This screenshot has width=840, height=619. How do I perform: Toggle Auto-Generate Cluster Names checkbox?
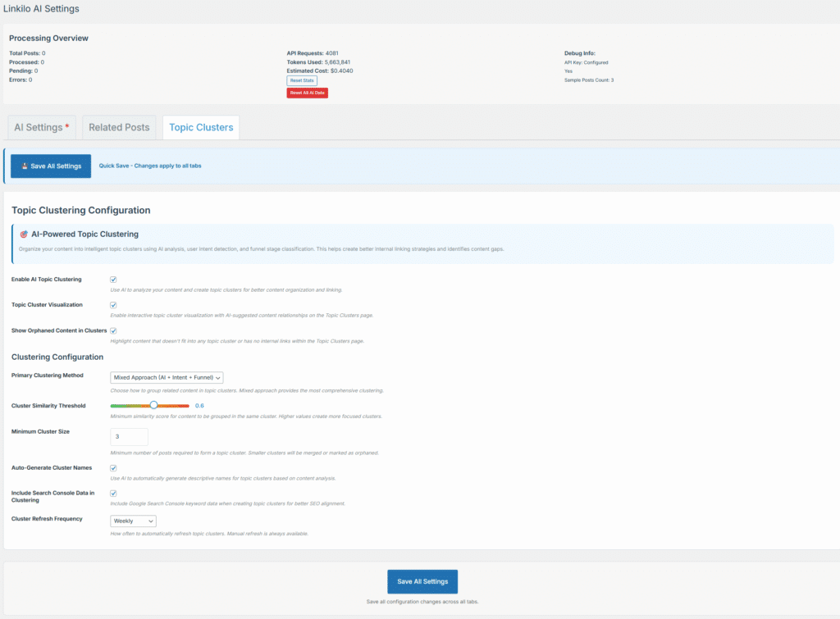coord(113,468)
